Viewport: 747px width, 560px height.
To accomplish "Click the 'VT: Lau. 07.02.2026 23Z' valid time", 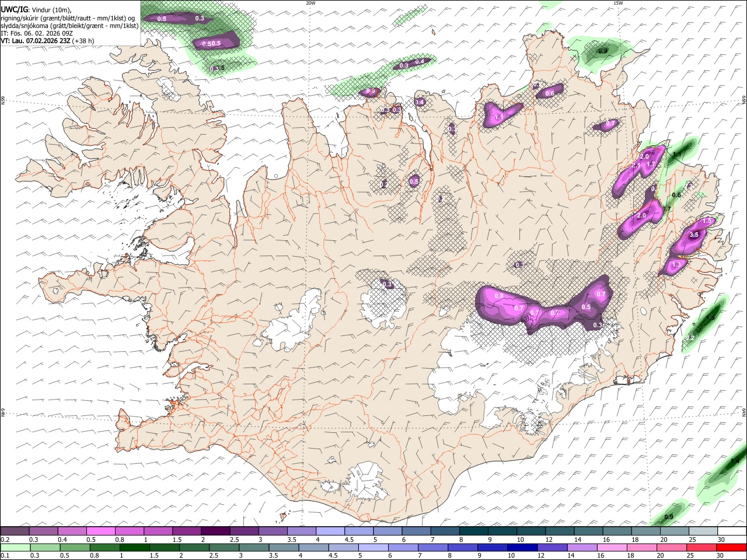I will point(36,41).
